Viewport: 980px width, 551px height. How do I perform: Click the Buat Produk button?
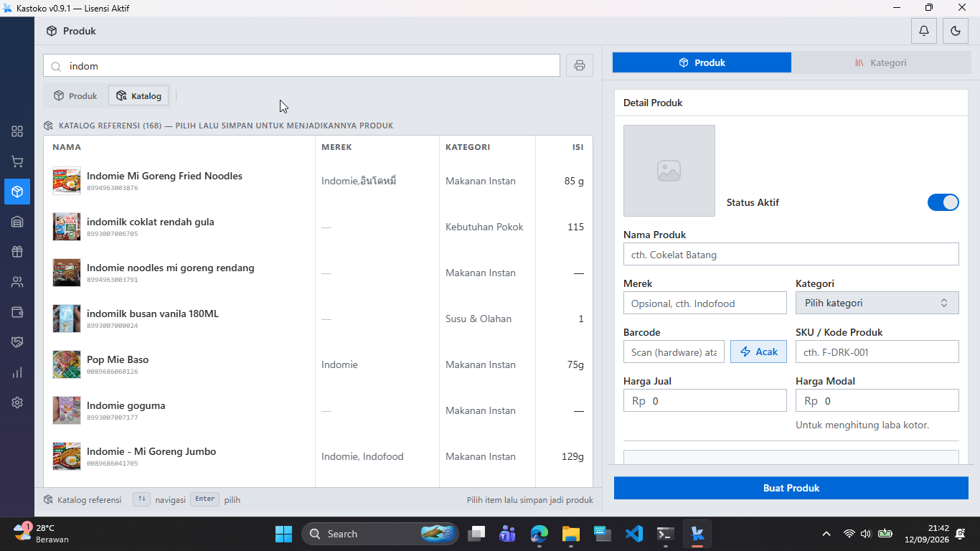(x=791, y=488)
